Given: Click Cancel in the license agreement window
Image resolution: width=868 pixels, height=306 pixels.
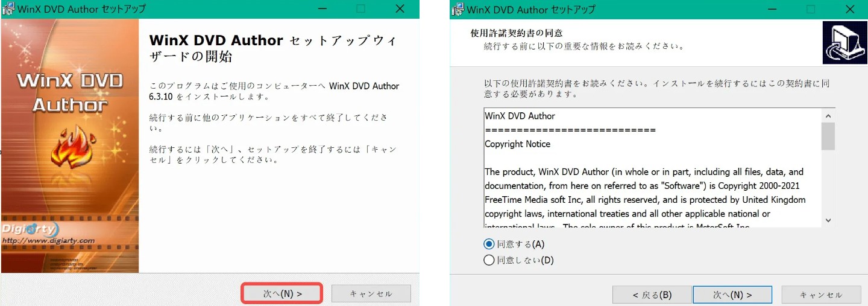Looking at the screenshot, I should [x=821, y=295].
